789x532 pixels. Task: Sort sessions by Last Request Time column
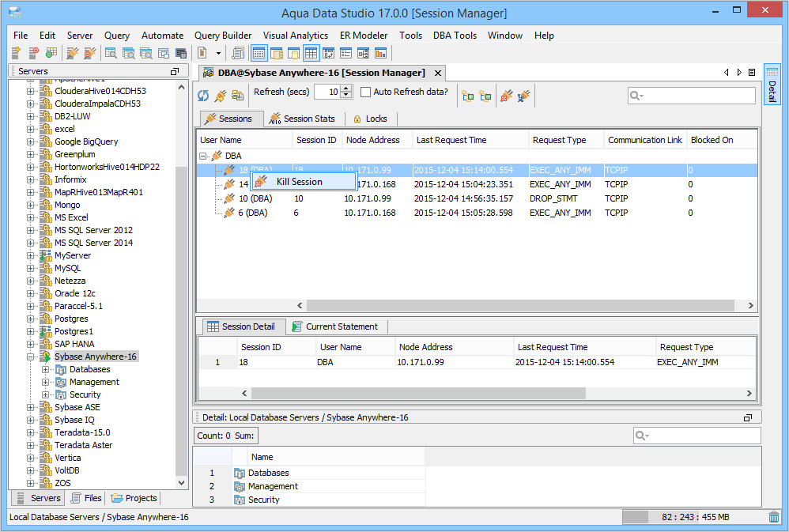pos(470,140)
